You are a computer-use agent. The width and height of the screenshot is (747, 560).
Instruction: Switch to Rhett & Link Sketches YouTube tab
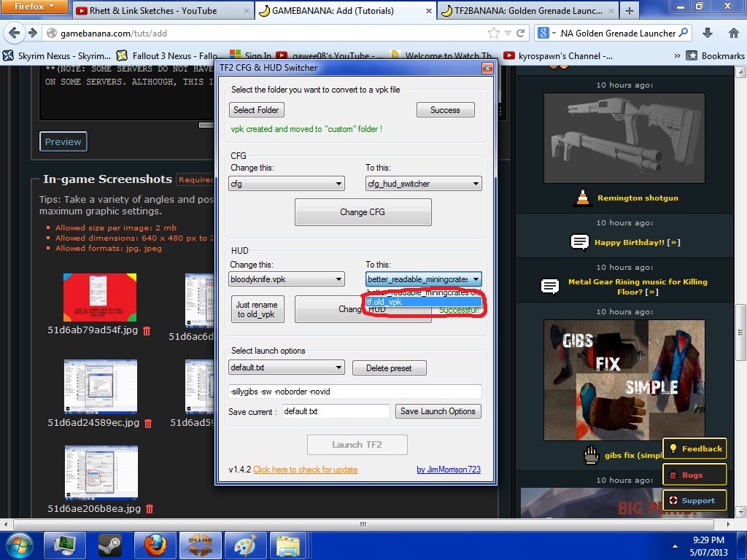click(x=163, y=10)
